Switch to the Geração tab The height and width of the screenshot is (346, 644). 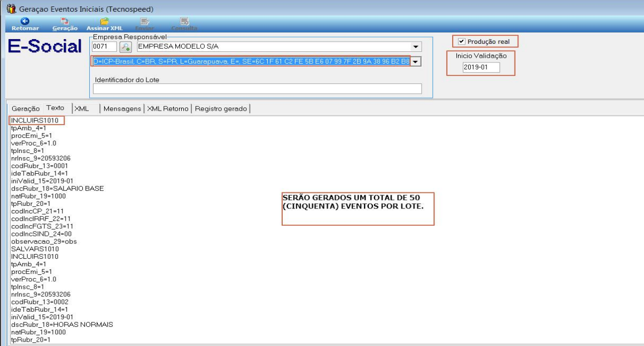click(26, 109)
